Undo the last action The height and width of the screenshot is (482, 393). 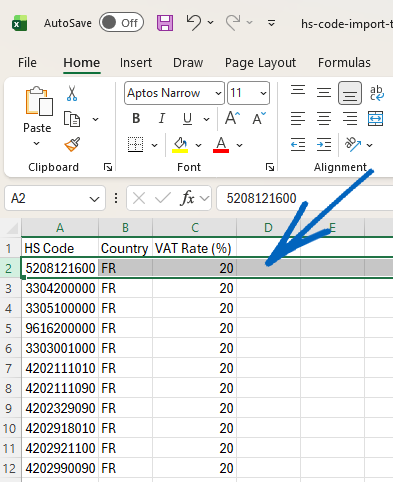pyautogui.click(x=194, y=23)
